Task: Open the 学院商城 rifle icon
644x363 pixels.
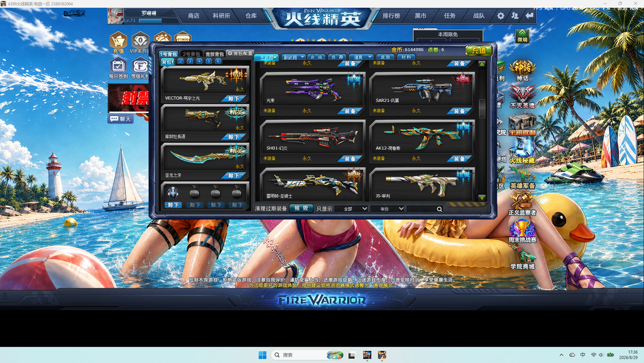Action: pyautogui.click(x=522, y=258)
